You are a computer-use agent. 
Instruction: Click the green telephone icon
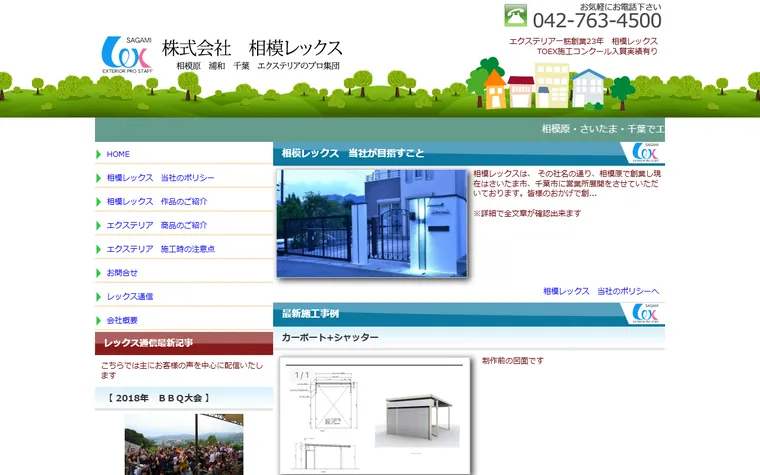515,16
